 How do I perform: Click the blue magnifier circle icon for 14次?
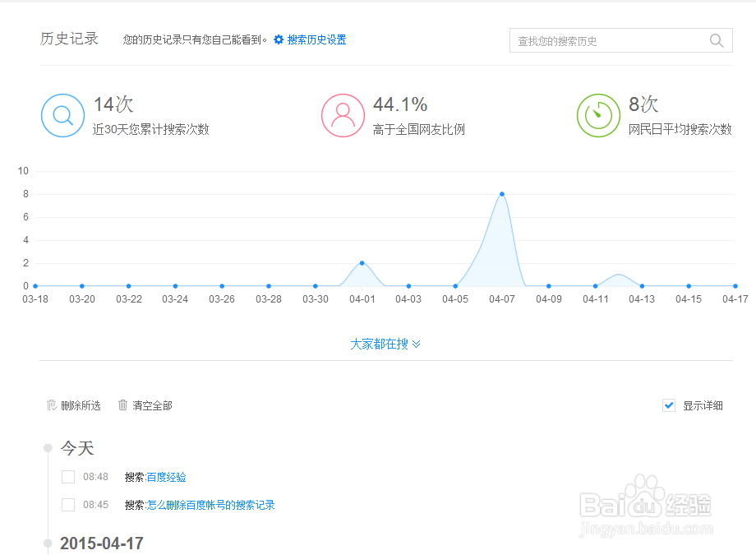62,115
